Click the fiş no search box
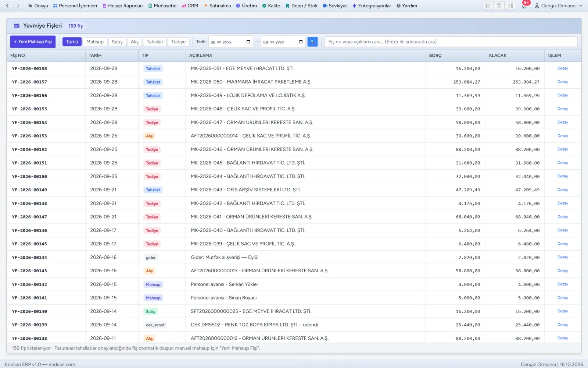The height and width of the screenshot is (368, 588). [451, 42]
